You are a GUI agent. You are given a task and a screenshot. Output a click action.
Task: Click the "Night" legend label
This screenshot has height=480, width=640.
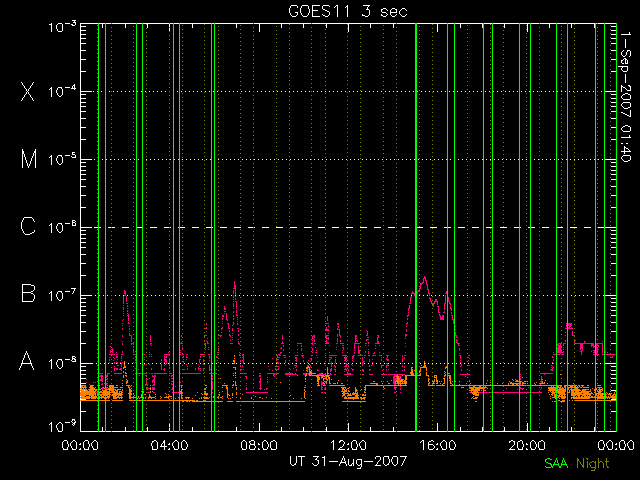(x=593, y=464)
